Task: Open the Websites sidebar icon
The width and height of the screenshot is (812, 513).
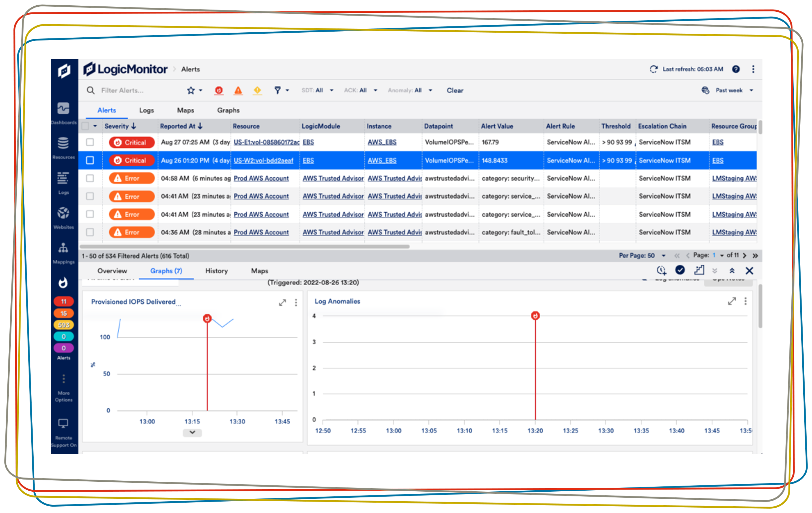Action: pyautogui.click(x=63, y=213)
